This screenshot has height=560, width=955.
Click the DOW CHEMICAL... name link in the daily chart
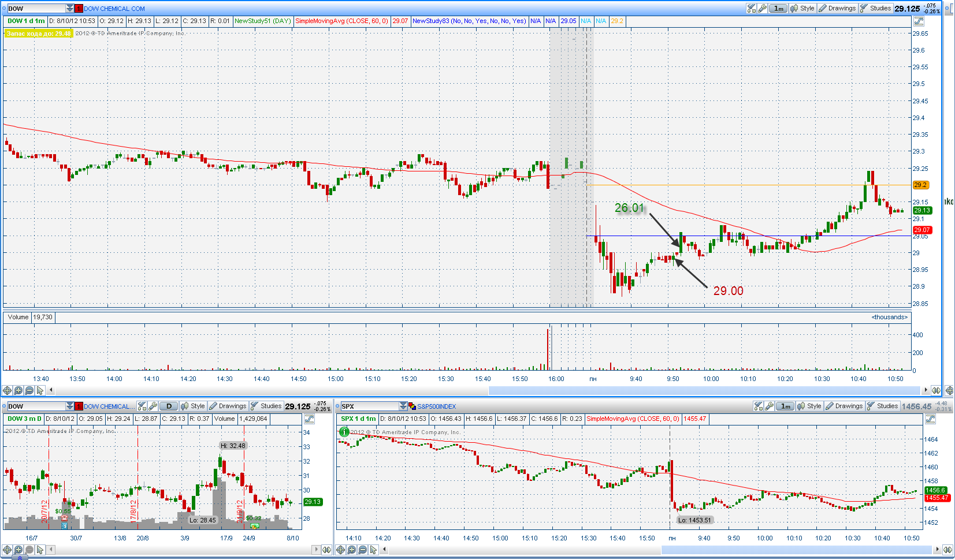110,406
